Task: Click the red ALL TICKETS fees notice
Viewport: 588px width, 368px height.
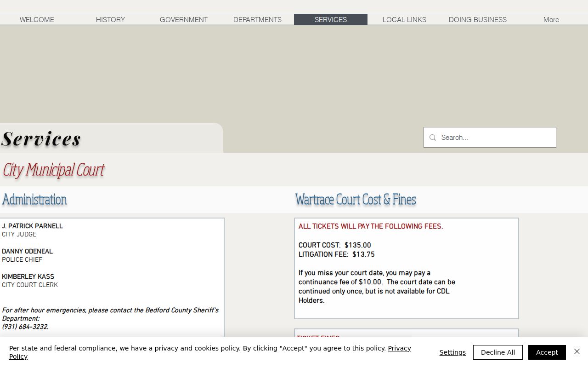Action: [371, 226]
